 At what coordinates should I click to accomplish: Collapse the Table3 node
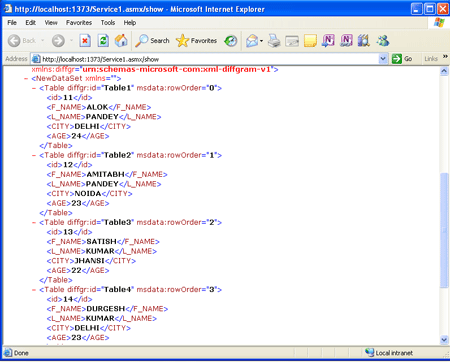click(34, 223)
